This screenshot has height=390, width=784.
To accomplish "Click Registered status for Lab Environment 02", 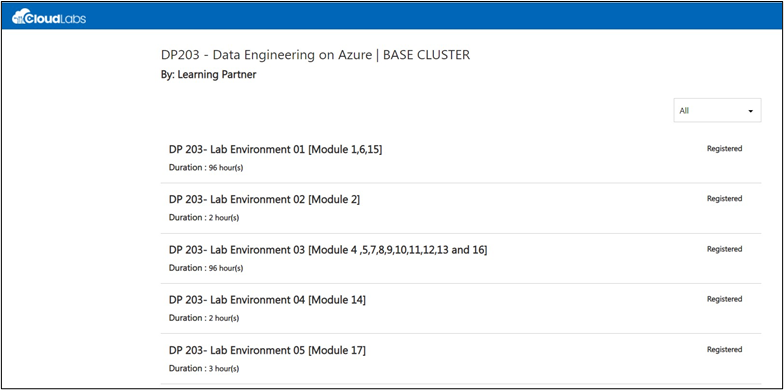I will pyautogui.click(x=724, y=198).
